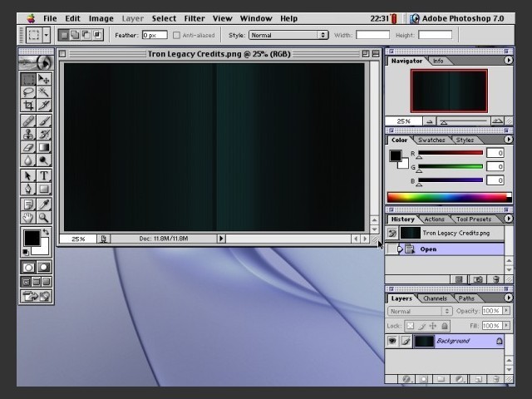Select the Crop tool
The height and width of the screenshot is (399, 532).
coord(28,105)
